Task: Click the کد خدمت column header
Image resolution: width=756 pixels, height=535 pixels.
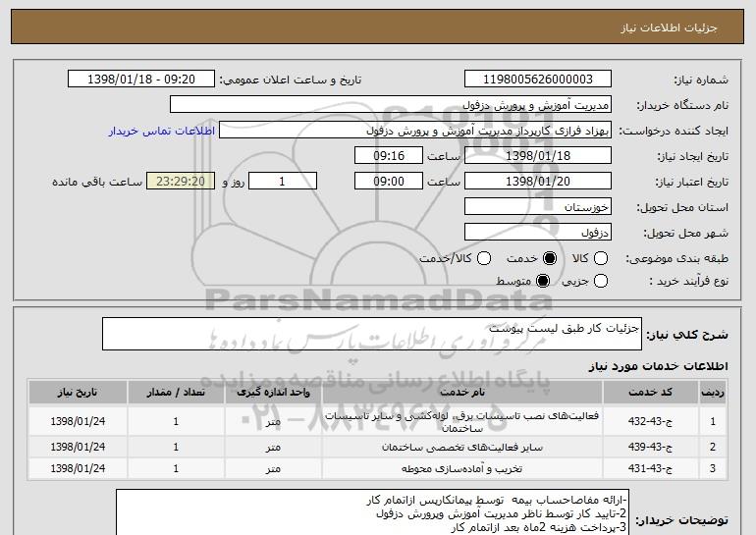Action: tap(650, 393)
